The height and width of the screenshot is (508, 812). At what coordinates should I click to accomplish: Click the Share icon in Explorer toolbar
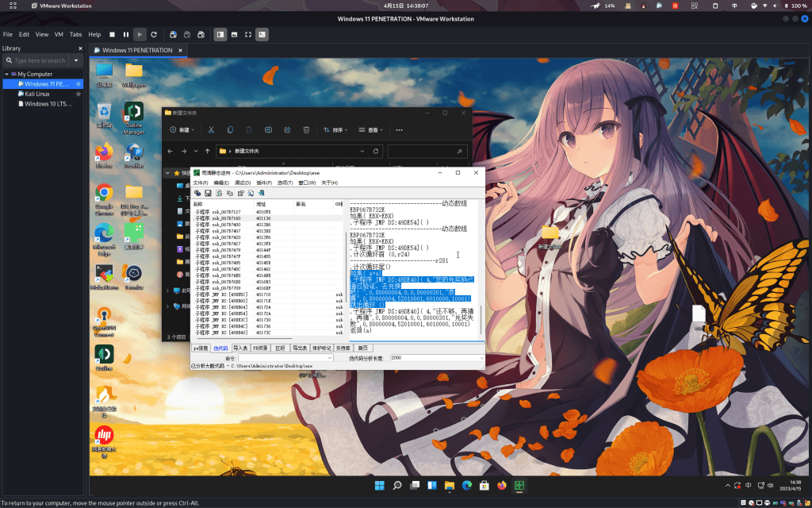click(x=287, y=130)
